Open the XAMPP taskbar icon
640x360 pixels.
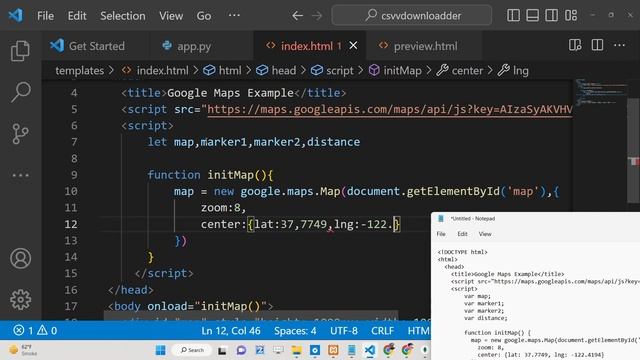[x=333, y=350]
